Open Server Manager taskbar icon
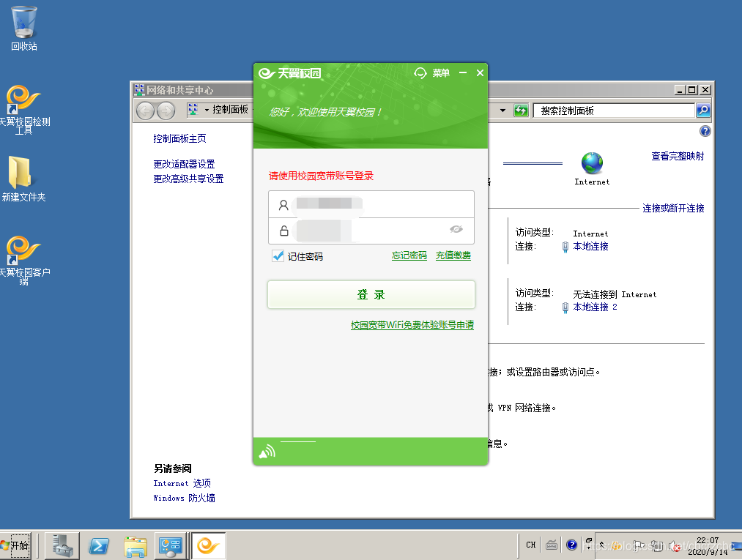Screen dimensions: 742x560 tap(62, 546)
